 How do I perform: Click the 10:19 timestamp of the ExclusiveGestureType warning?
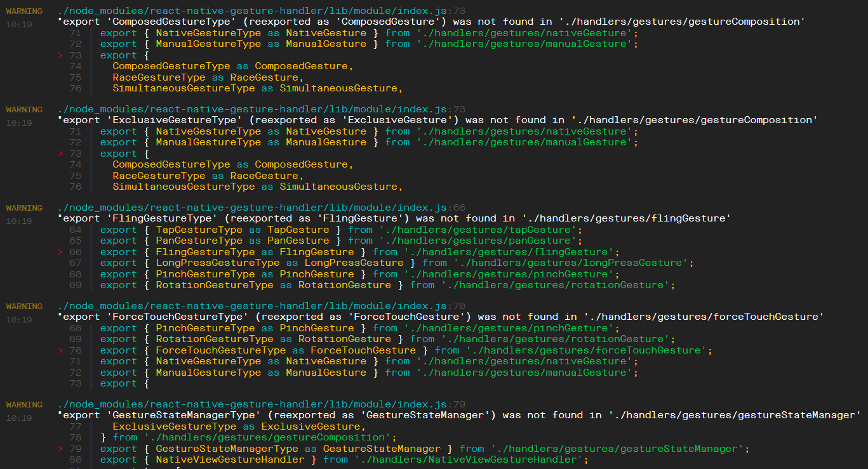tap(19, 123)
